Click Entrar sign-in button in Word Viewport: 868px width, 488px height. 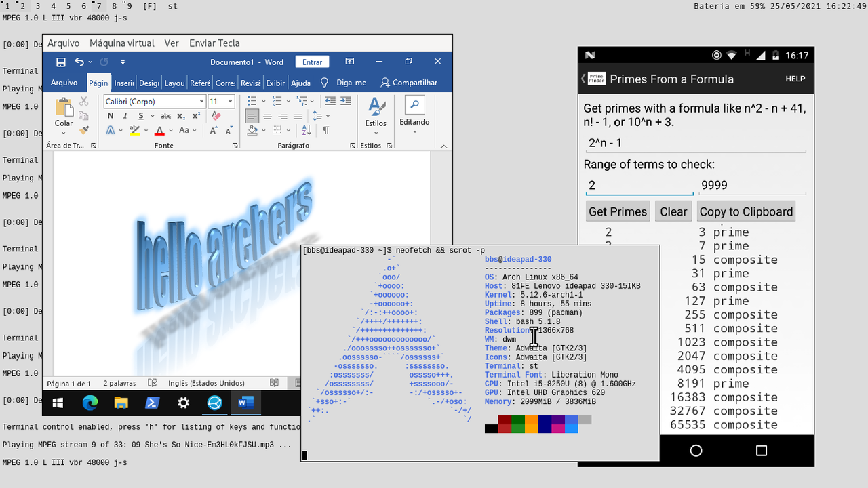(x=313, y=62)
